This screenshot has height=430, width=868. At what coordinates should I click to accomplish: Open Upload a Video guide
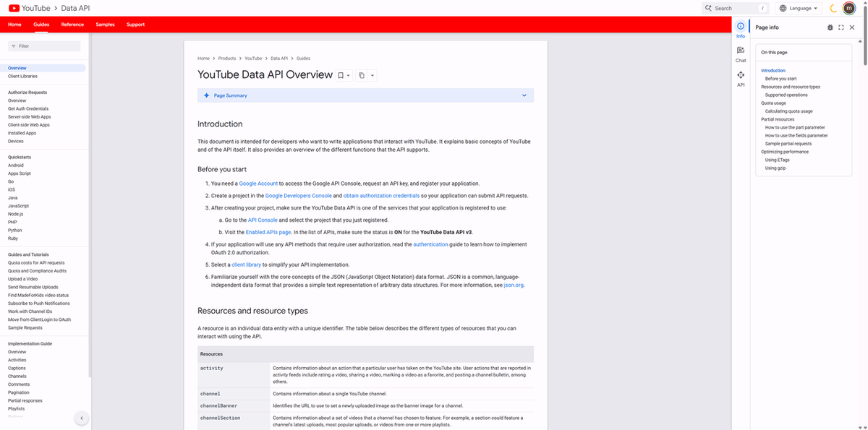tap(23, 279)
